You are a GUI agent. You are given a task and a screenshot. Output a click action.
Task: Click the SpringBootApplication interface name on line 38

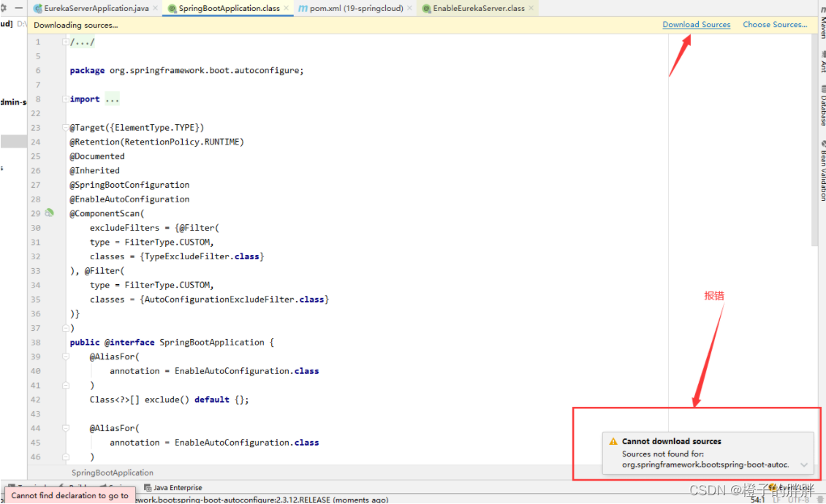pyautogui.click(x=212, y=343)
